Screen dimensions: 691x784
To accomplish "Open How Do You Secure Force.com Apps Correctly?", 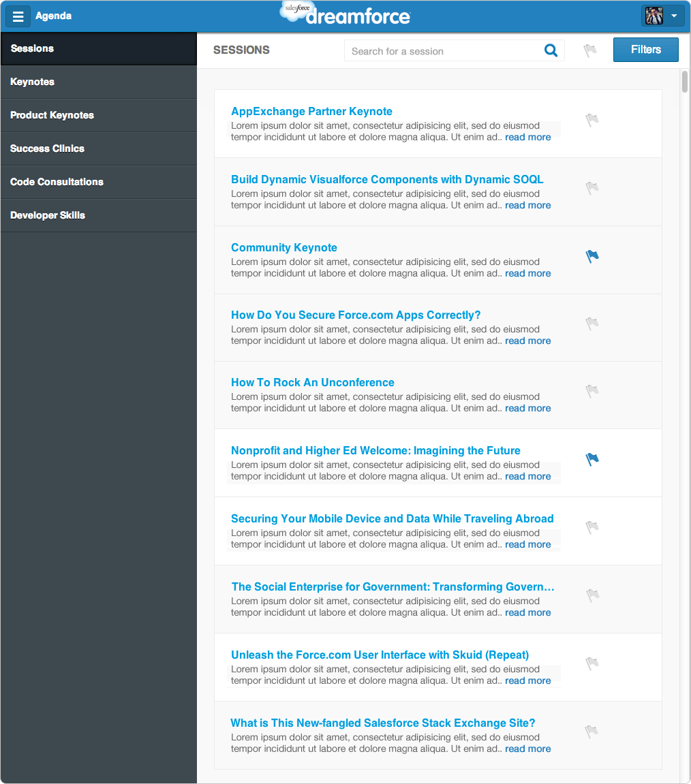I will [x=355, y=315].
